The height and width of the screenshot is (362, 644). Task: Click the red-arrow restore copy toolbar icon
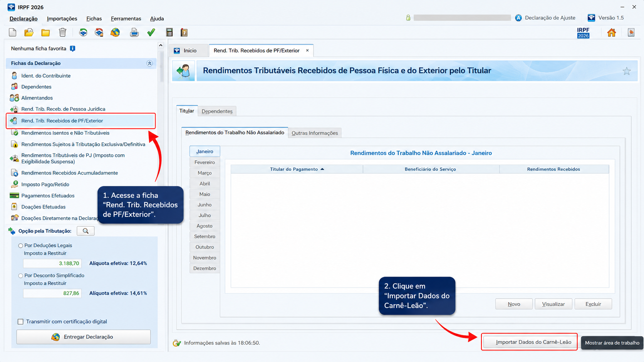[99, 32]
